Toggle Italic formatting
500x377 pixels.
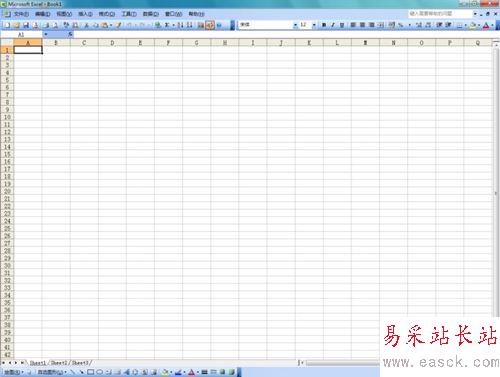(333, 25)
